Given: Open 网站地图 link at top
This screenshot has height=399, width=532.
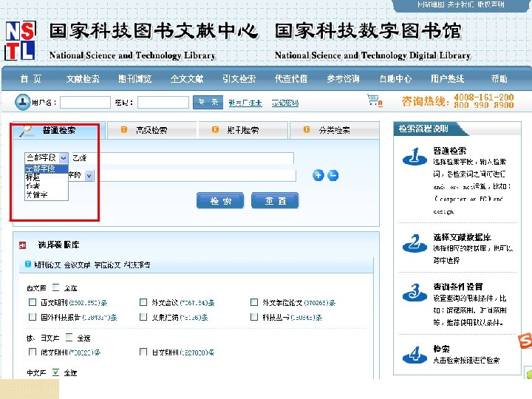Looking at the screenshot, I should click(431, 4).
